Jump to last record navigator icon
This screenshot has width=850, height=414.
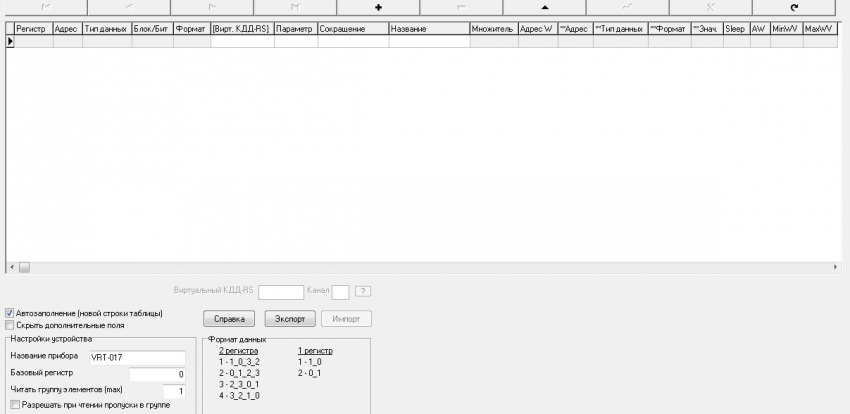295,7
